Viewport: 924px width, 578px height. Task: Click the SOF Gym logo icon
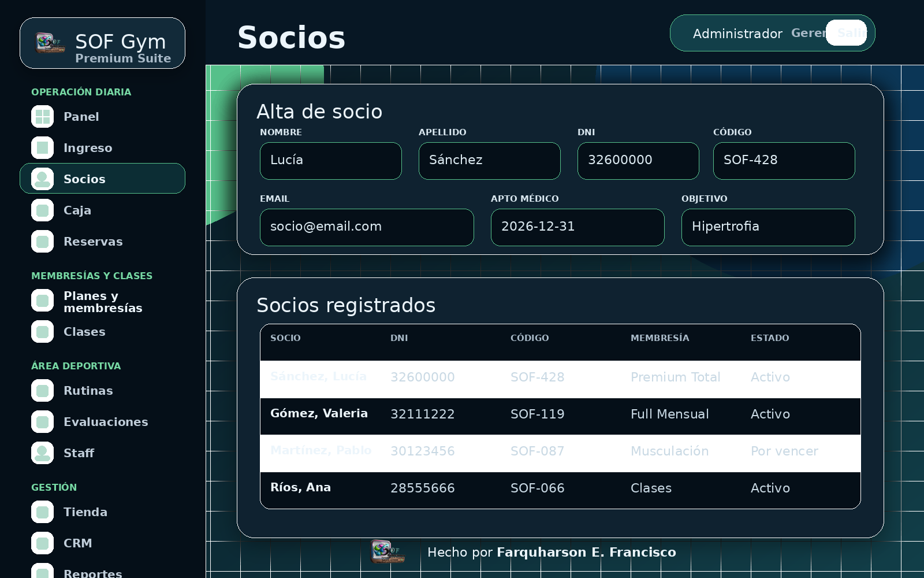[50, 43]
